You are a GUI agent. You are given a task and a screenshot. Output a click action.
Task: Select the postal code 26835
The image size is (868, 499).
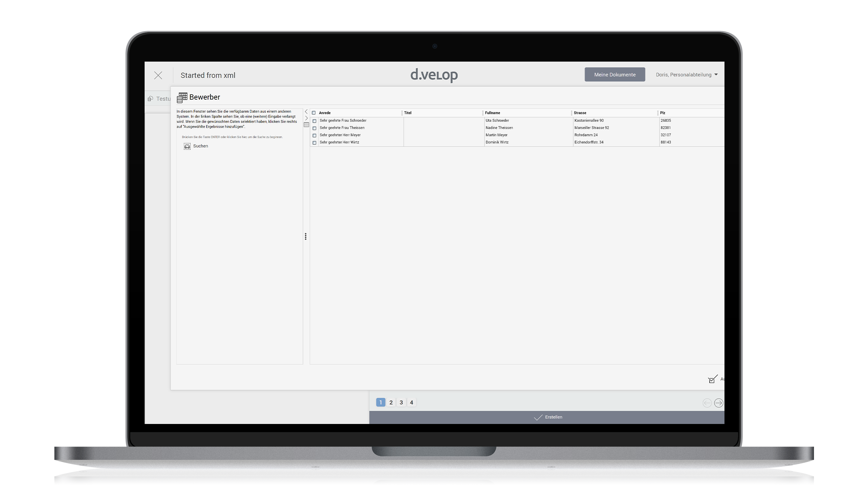click(666, 121)
